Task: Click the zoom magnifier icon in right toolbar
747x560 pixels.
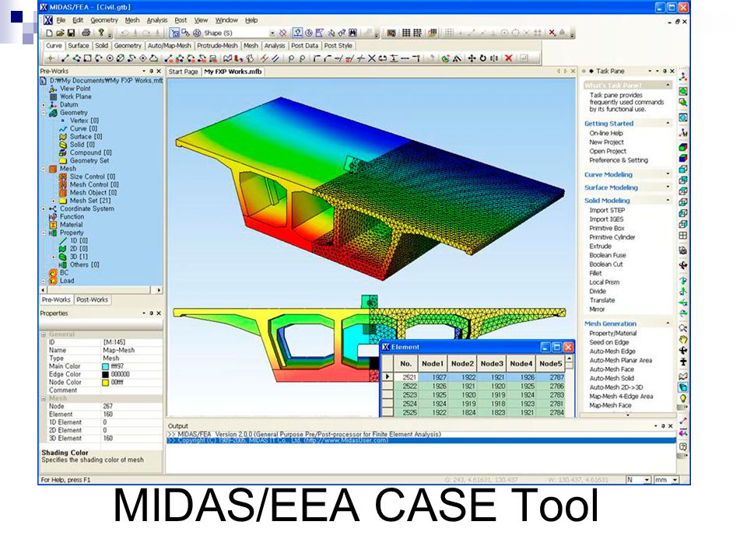Action: pyautogui.click(x=683, y=328)
